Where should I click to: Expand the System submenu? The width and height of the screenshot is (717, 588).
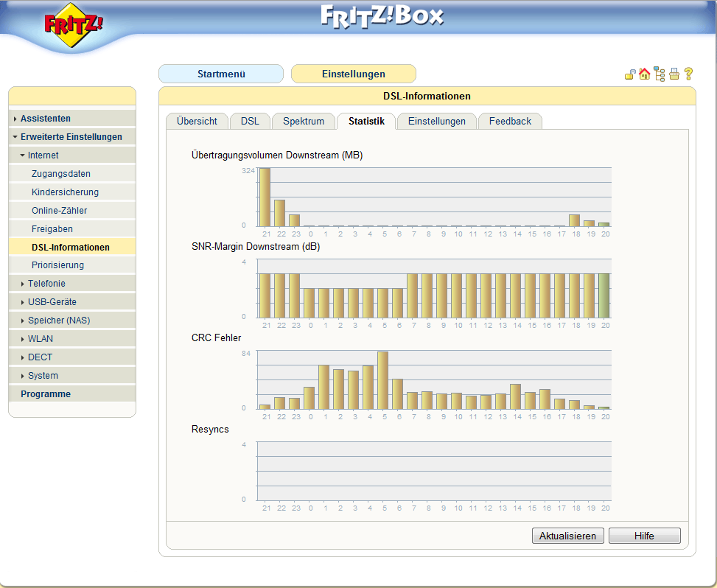tap(22, 376)
